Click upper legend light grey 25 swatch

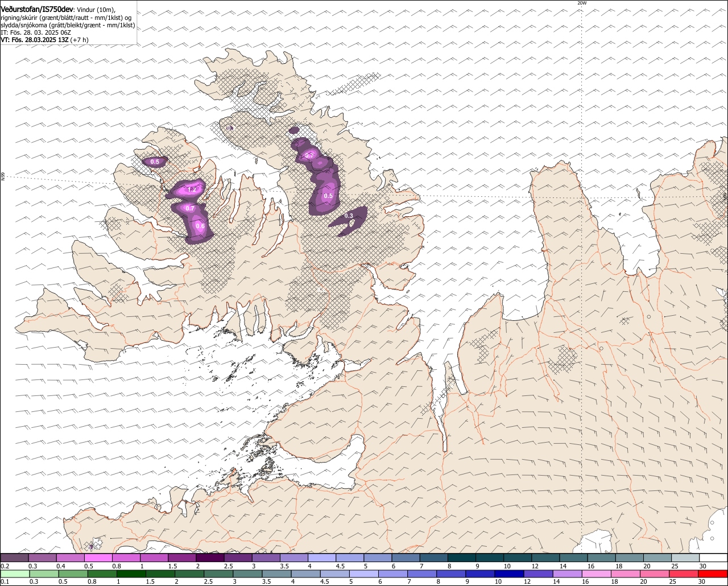coord(686,558)
